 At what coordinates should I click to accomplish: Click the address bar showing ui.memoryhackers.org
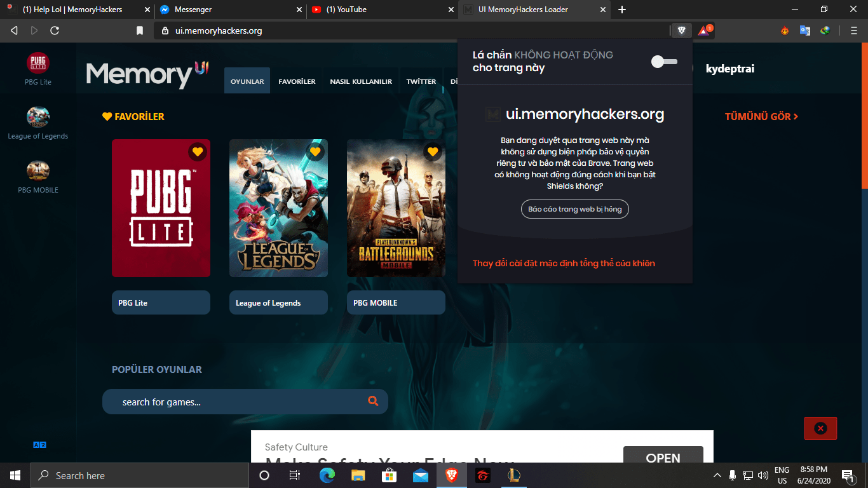click(412, 30)
